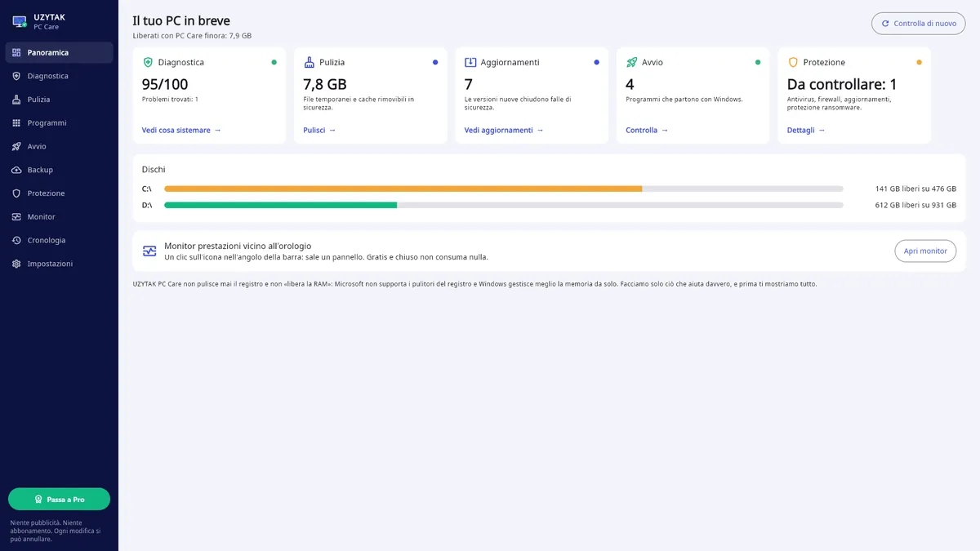Click the Backup cloud icon in sidebar
The height and width of the screenshot is (551, 980).
(x=16, y=170)
